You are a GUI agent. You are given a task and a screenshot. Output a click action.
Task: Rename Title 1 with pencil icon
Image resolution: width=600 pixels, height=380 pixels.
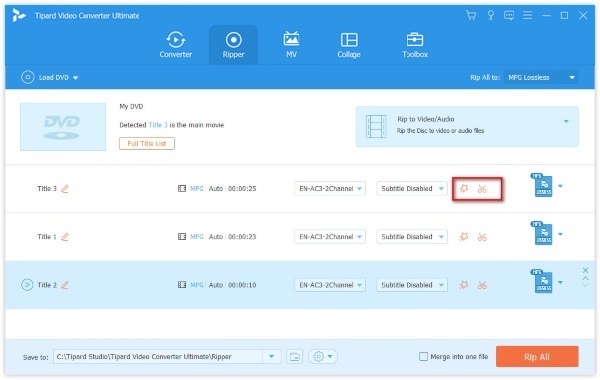point(65,237)
